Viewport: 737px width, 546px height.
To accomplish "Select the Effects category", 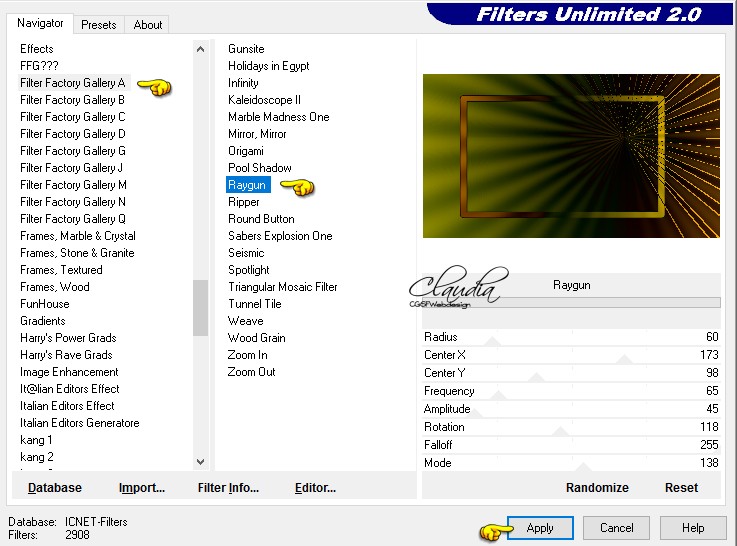I will [x=37, y=49].
